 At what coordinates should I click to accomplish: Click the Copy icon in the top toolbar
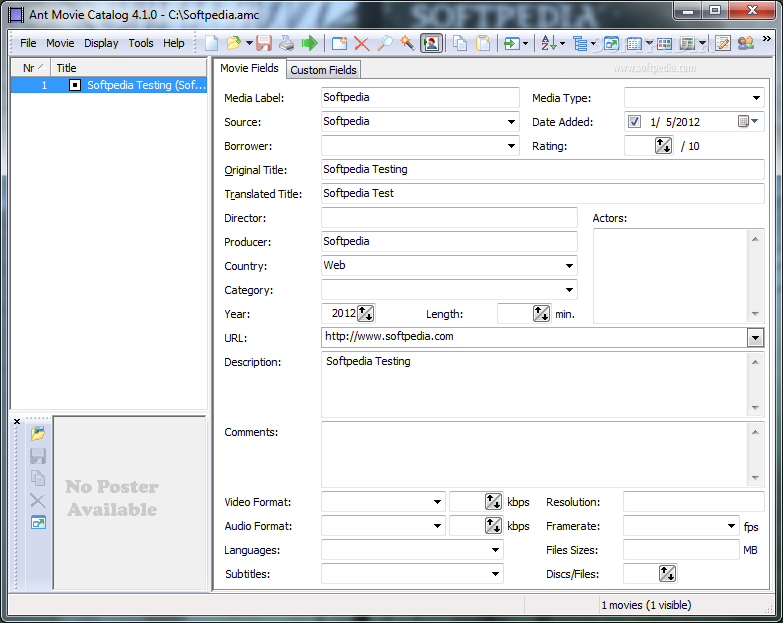pyautogui.click(x=460, y=43)
